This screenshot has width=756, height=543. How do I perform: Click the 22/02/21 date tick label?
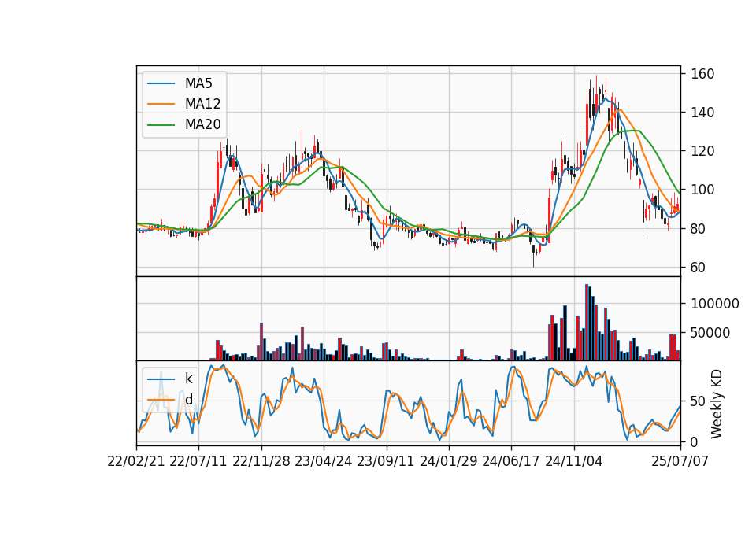[x=136, y=461]
